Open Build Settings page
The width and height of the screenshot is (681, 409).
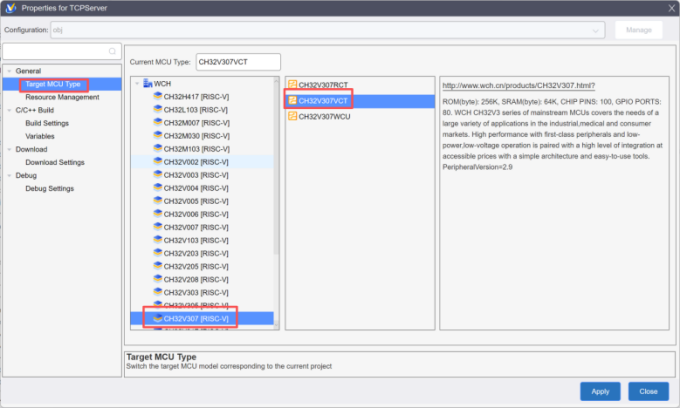pyautogui.click(x=47, y=123)
